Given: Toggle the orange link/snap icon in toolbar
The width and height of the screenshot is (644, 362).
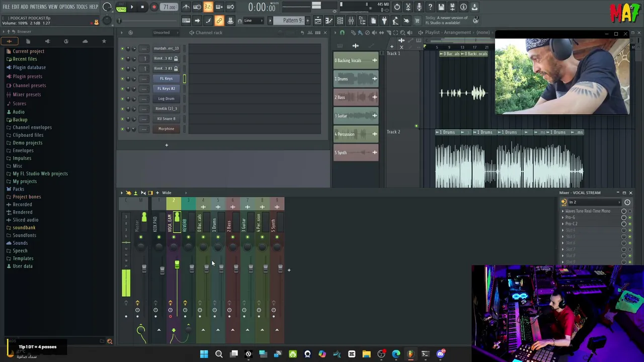Looking at the screenshot, I should coord(219,21).
